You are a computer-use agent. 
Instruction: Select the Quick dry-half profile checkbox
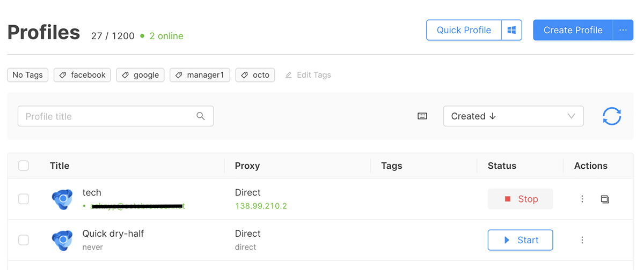tap(24, 240)
